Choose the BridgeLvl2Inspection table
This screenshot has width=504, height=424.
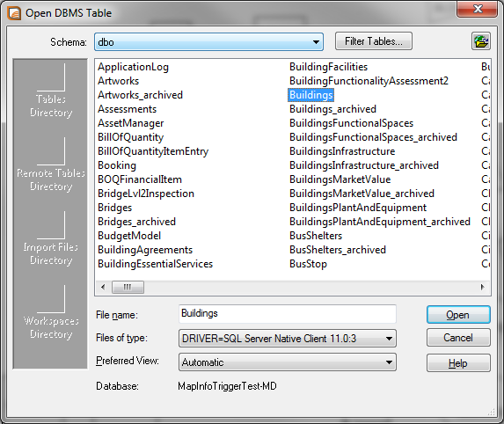pyautogui.click(x=146, y=194)
